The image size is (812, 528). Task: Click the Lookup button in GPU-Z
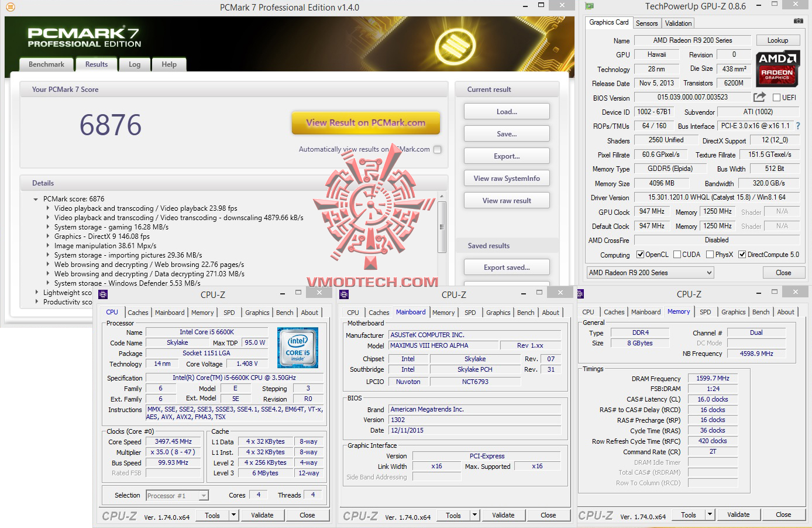pyautogui.click(x=777, y=40)
